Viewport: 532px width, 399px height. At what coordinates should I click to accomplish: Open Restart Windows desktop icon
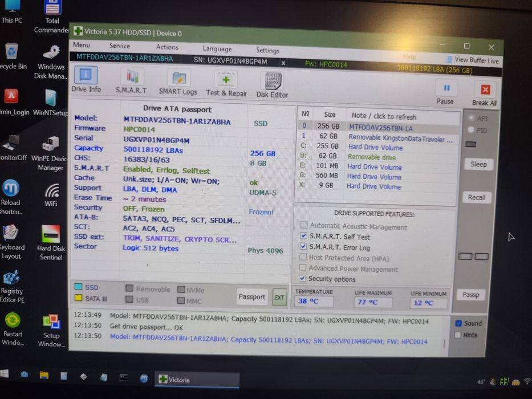click(x=13, y=328)
